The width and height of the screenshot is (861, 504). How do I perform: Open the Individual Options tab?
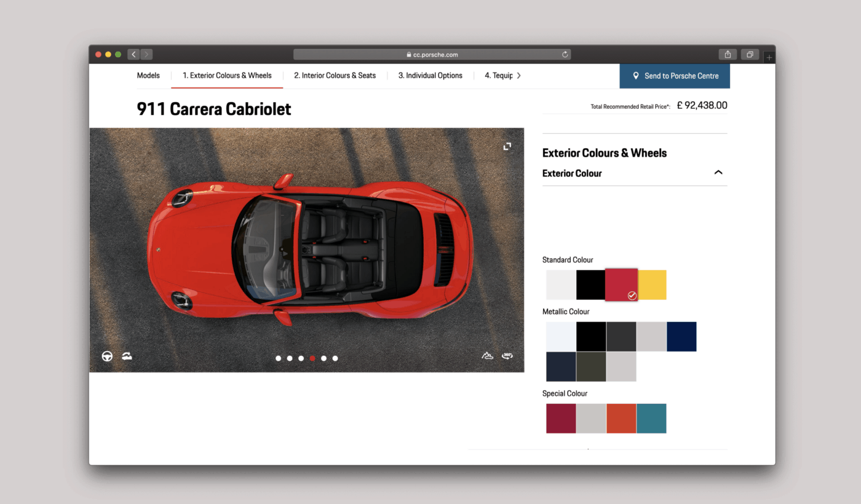point(430,76)
